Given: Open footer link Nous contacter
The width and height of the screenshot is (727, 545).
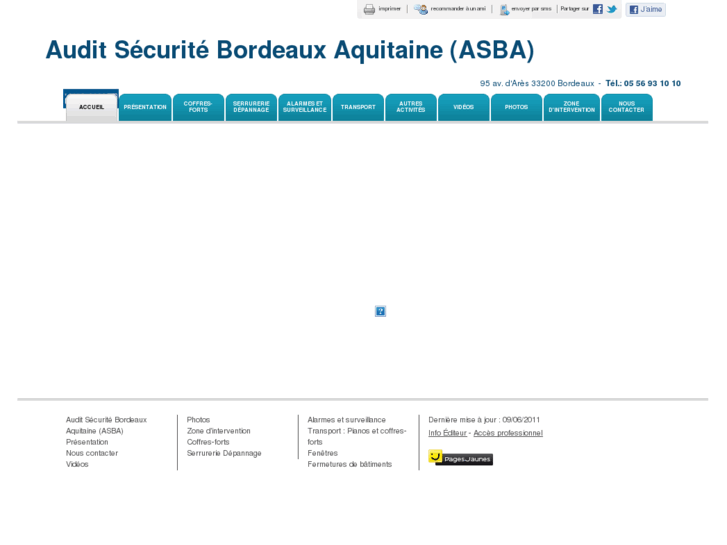Looking at the screenshot, I should pos(92,453).
